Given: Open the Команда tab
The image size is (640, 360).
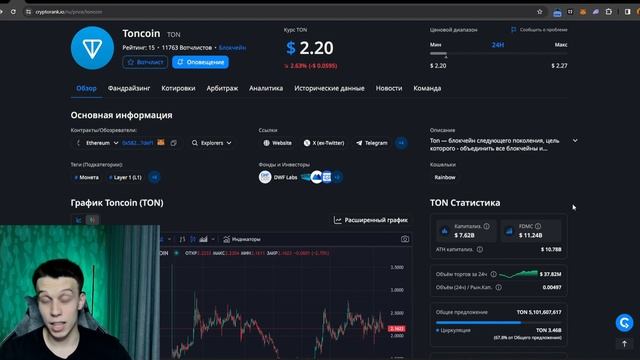Looking at the screenshot, I should click(x=427, y=88).
